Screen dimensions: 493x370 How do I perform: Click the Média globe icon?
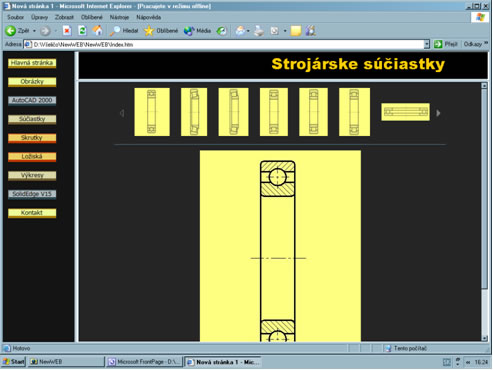[189, 31]
